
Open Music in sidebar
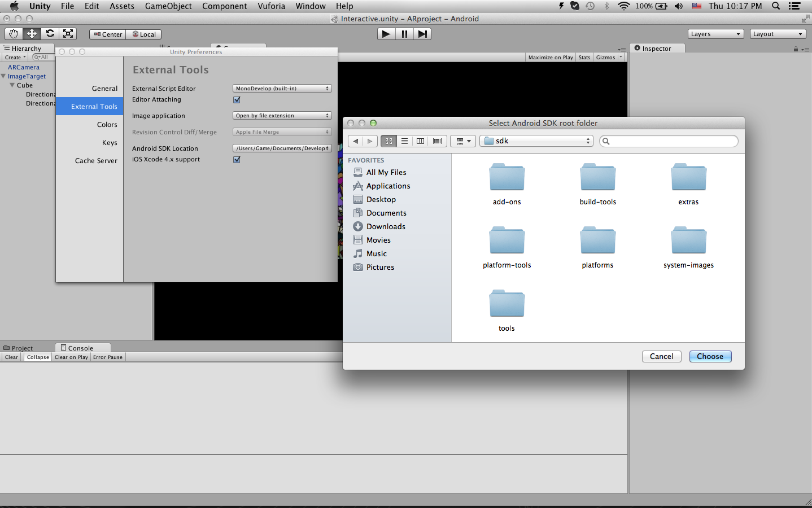point(376,253)
